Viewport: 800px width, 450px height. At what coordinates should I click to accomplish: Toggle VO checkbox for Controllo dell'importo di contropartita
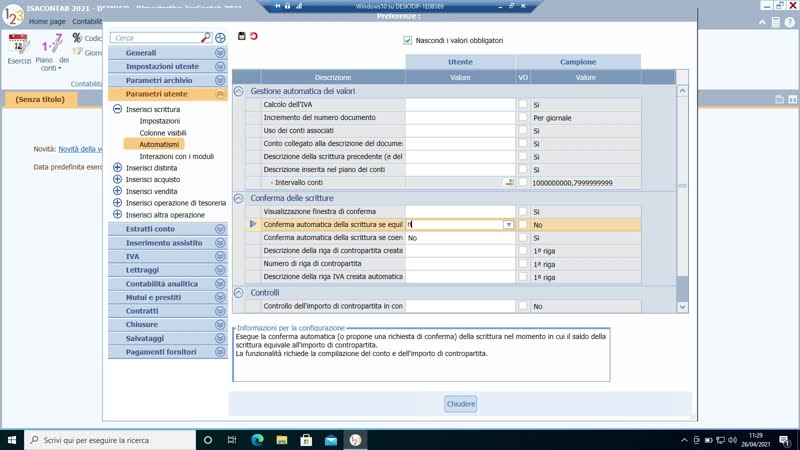point(522,306)
